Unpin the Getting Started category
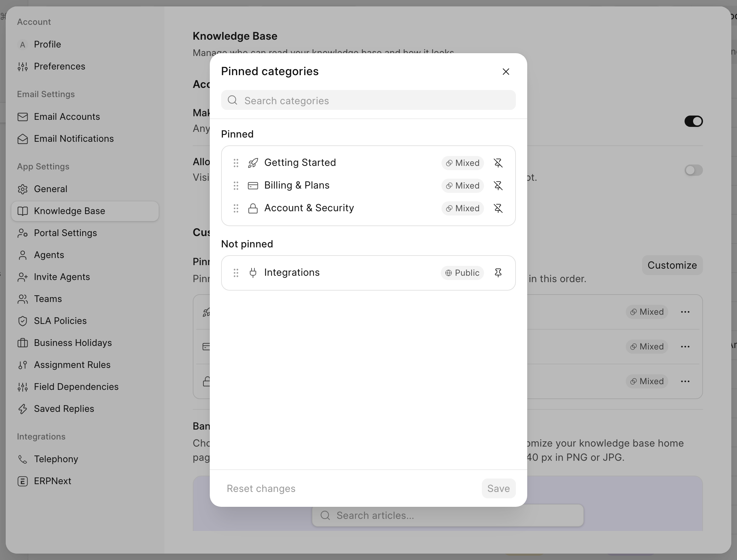 pyautogui.click(x=498, y=163)
